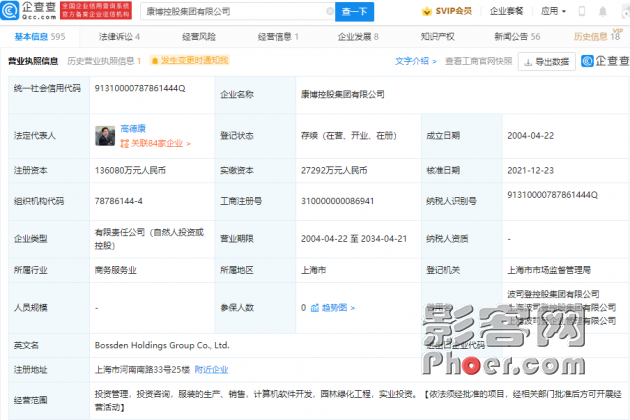Select organization code 78786144-4
The width and height of the screenshot is (630, 420).
point(119,201)
